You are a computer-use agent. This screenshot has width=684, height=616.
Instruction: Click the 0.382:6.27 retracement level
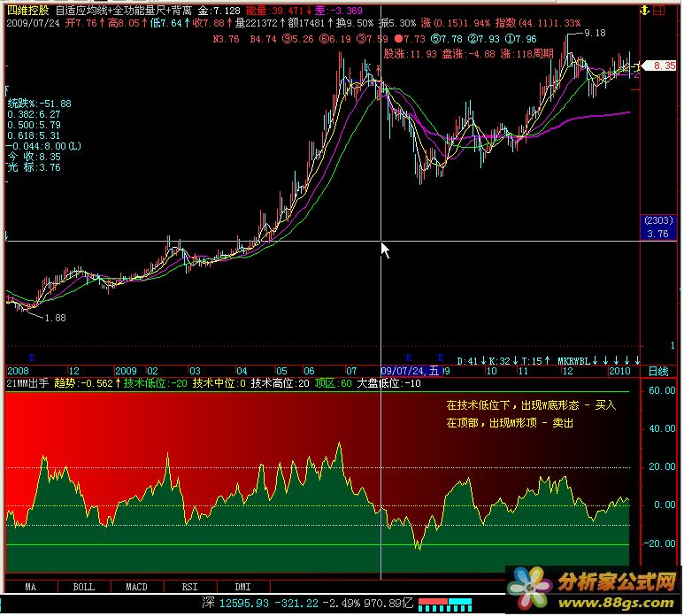[34, 114]
